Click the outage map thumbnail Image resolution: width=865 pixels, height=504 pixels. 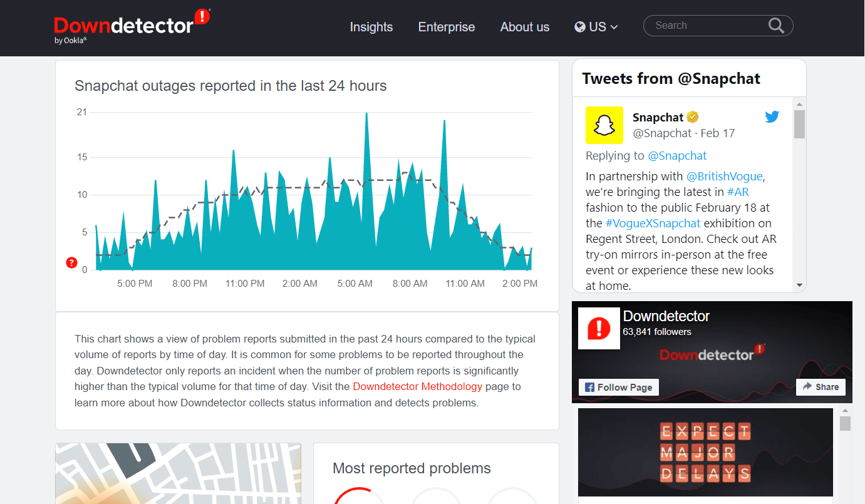178,473
